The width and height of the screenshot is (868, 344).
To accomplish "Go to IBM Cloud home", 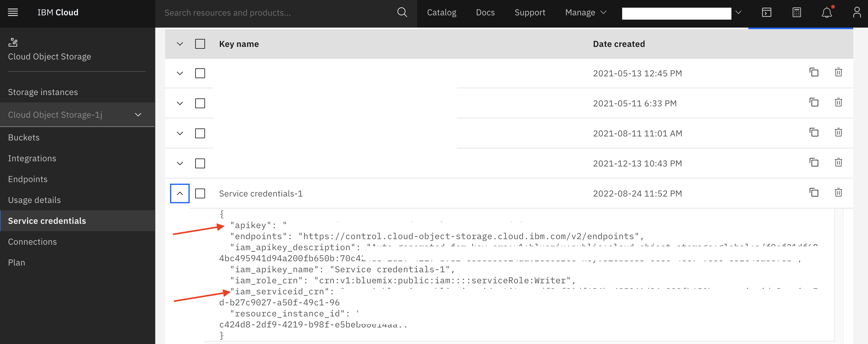I will coord(58,13).
